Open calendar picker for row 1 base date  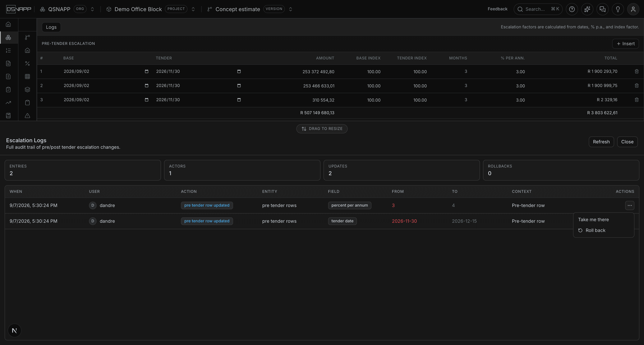[x=146, y=71]
